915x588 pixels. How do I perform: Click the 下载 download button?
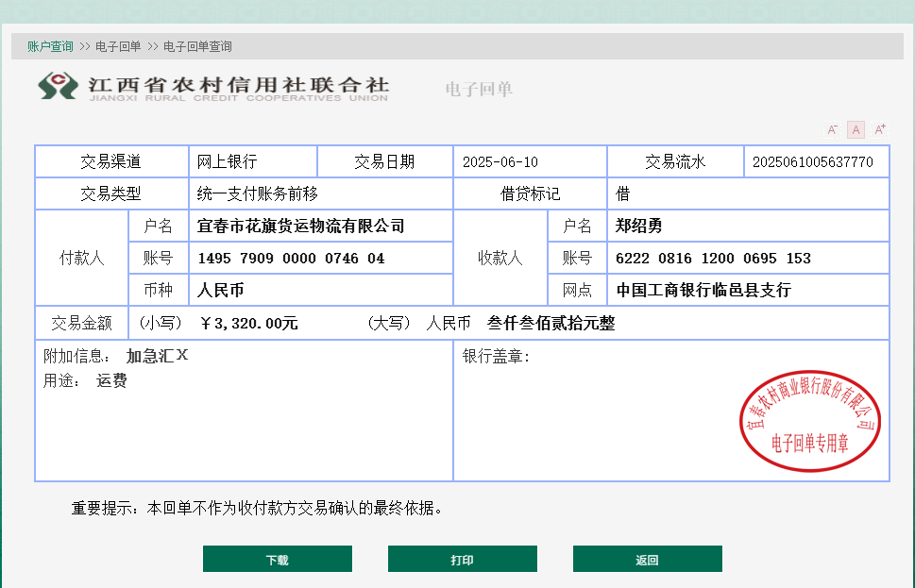click(278, 560)
